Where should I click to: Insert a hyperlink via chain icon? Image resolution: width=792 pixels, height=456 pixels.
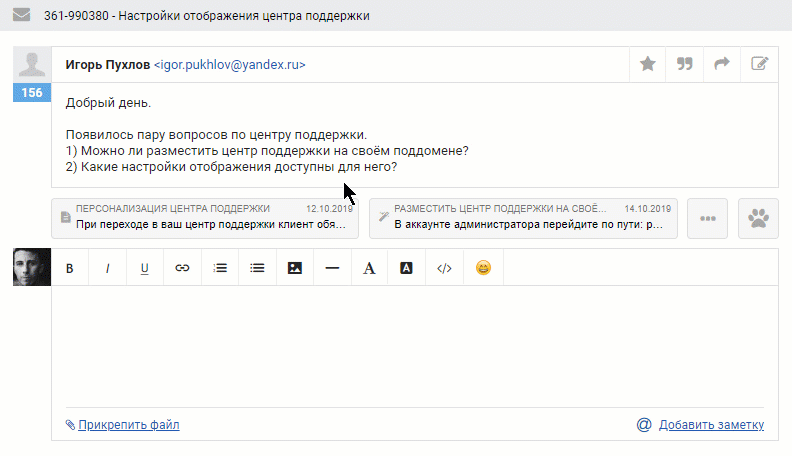pyautogui.click(x=182, y=268)
